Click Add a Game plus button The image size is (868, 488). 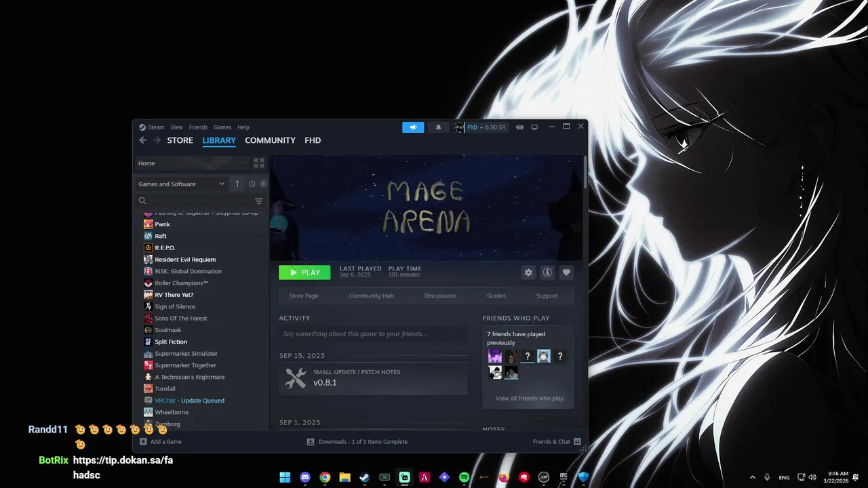[161, 441]
